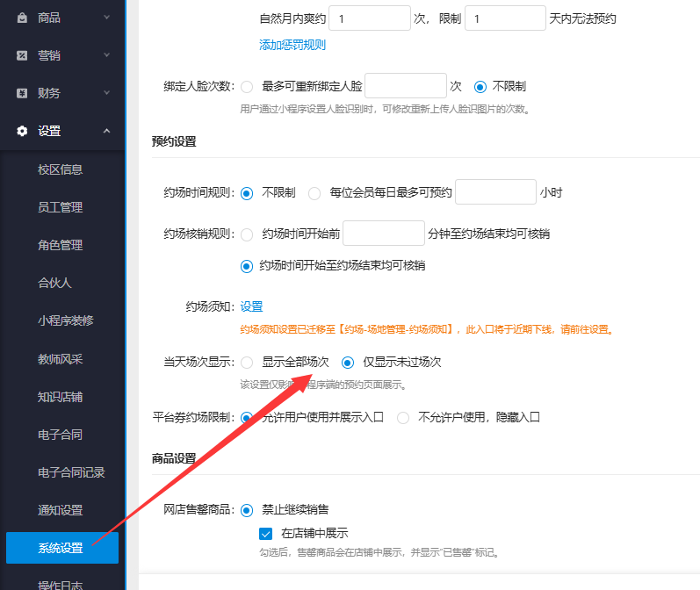This screenshot has width=700, height=590.
Task: Click the 营销 percent icon in sidebar
Action: click(22, 55)
